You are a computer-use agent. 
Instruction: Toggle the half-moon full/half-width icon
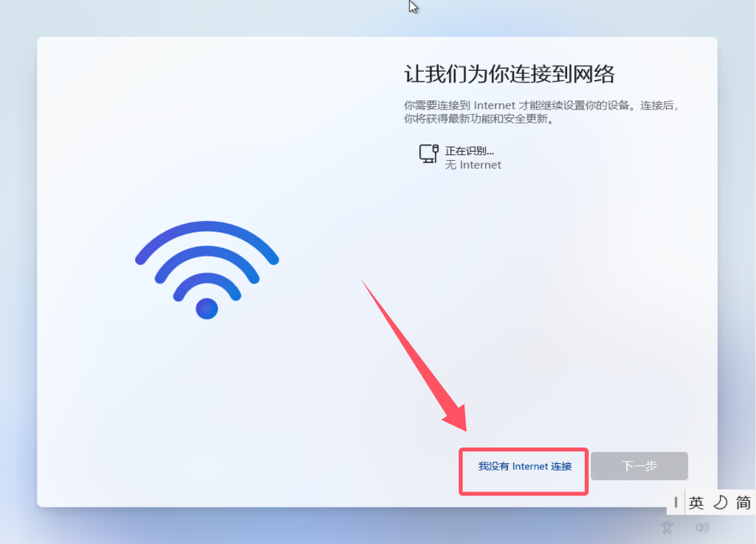pos(720,503)
